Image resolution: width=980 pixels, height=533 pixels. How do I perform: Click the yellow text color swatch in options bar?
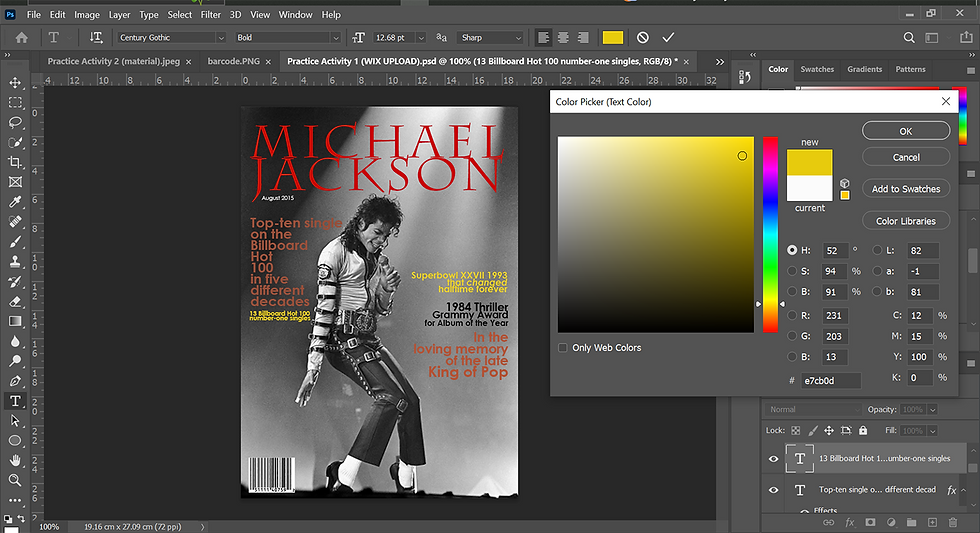pos(613,37)
